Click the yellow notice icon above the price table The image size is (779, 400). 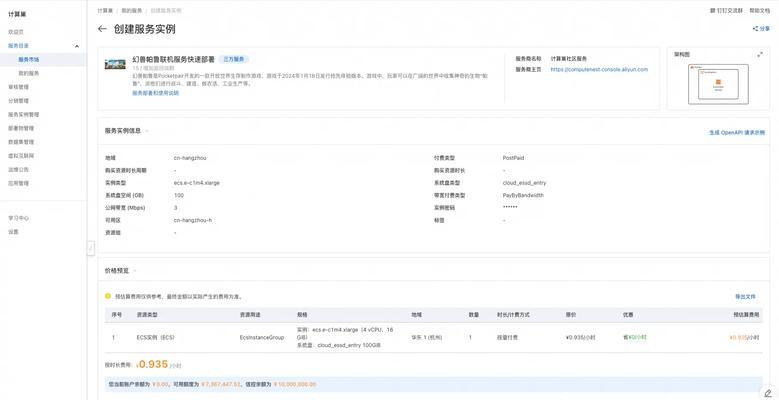(x=108, y=296)
